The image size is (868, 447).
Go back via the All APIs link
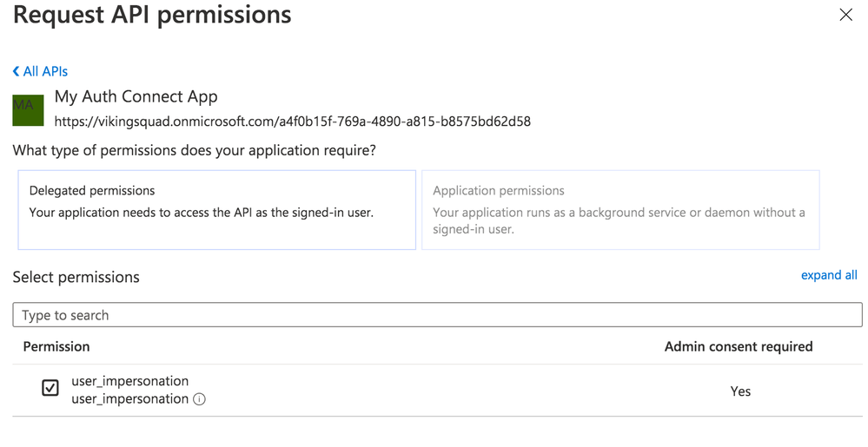point(45,71)
